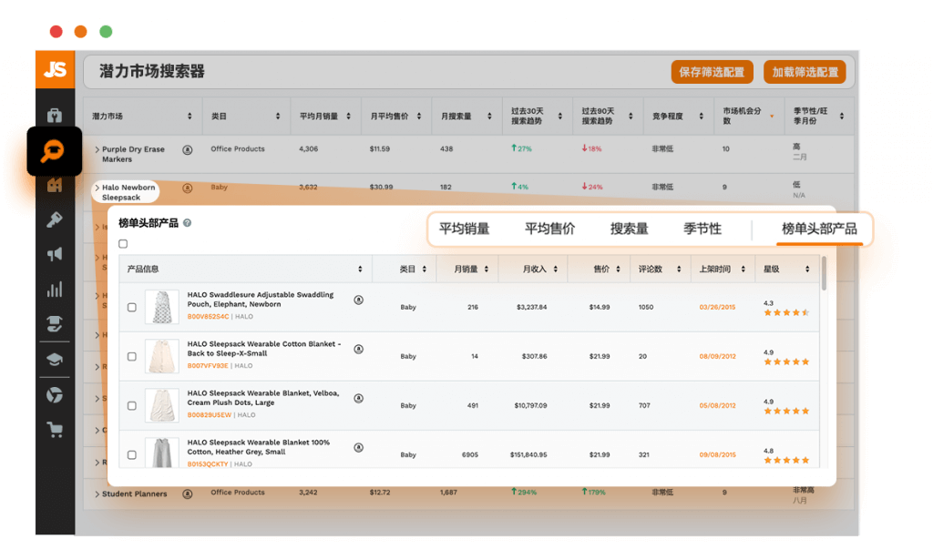933x560 pixels.
Task: Select the 榜单头部产品 tab
Action: tap(819, 229)
